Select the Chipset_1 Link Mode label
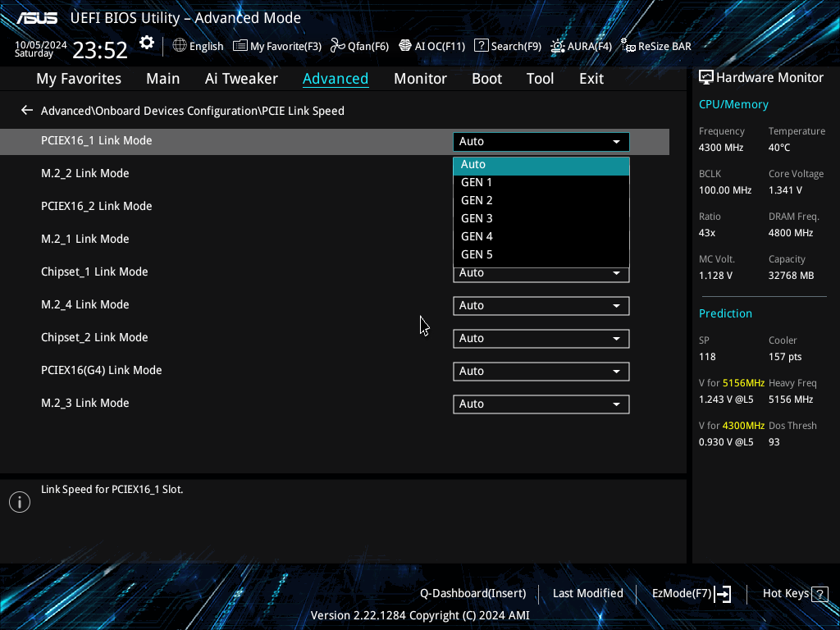 tap(94, 272)
